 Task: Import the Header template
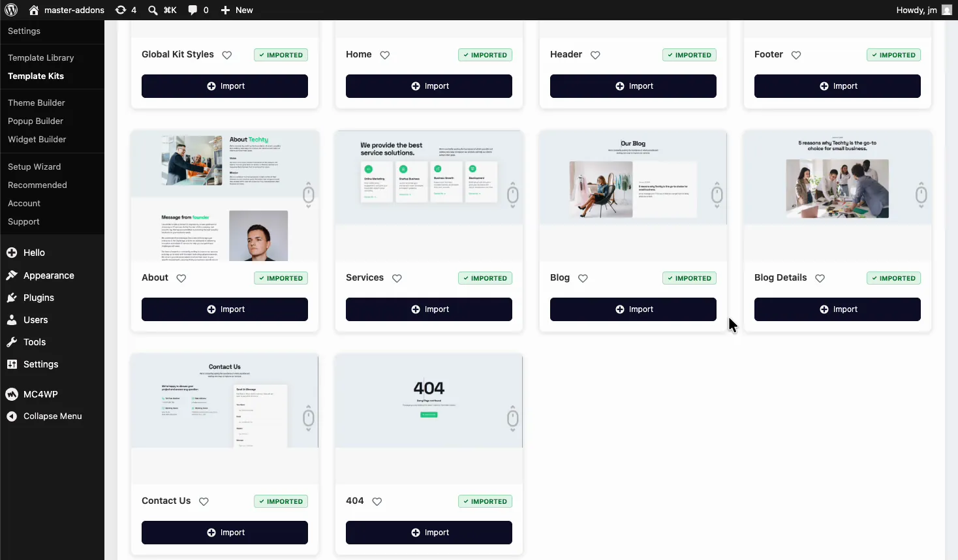633,86
